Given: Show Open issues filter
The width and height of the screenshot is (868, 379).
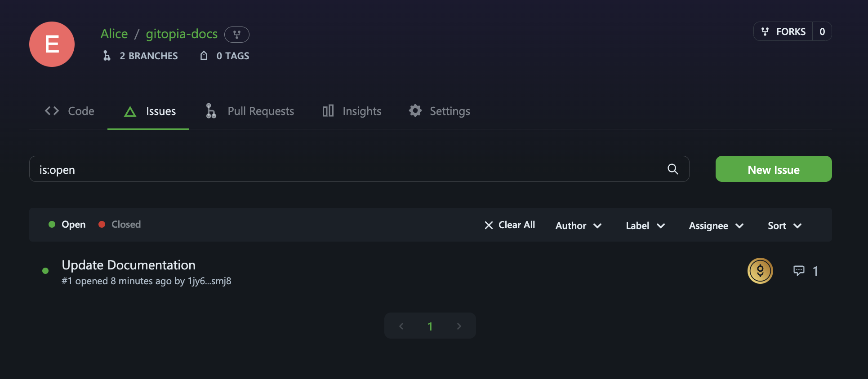Looking at the screenshot, I should pyautogui.click(x=67, y=224).
